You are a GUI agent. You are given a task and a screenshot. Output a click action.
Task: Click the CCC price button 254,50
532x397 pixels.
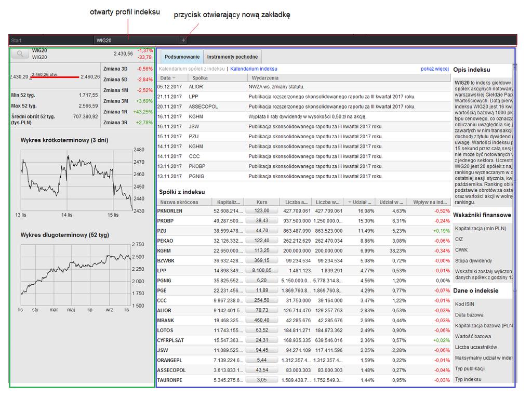262,300
